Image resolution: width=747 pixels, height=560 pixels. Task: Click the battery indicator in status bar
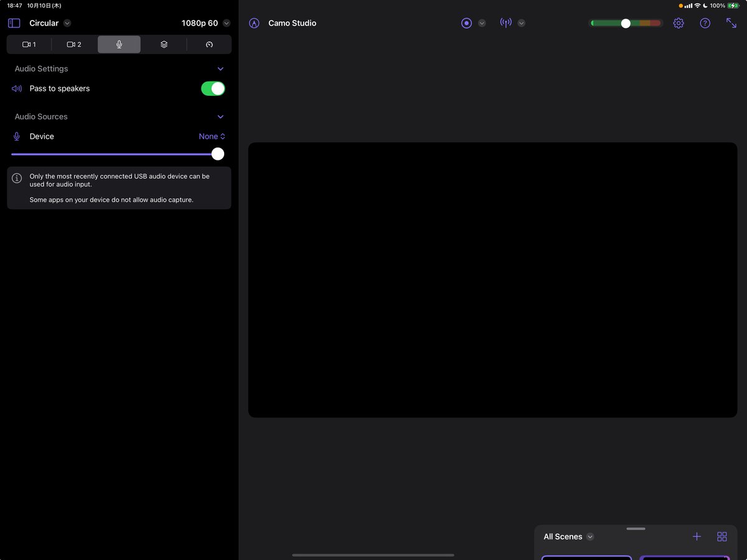[x=733, y=6]
